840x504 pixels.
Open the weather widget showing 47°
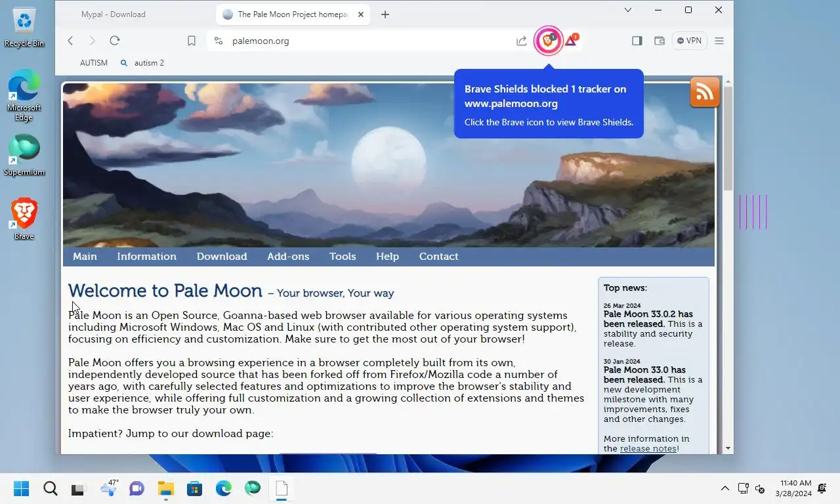(108, 488)
